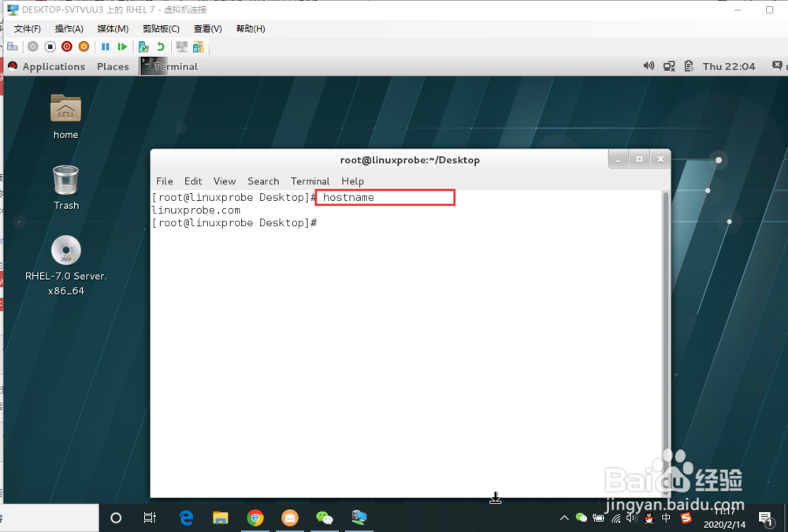
Task: Click the network status icon in the top bar
Action: pyautogui.click(x=668, y=66)
